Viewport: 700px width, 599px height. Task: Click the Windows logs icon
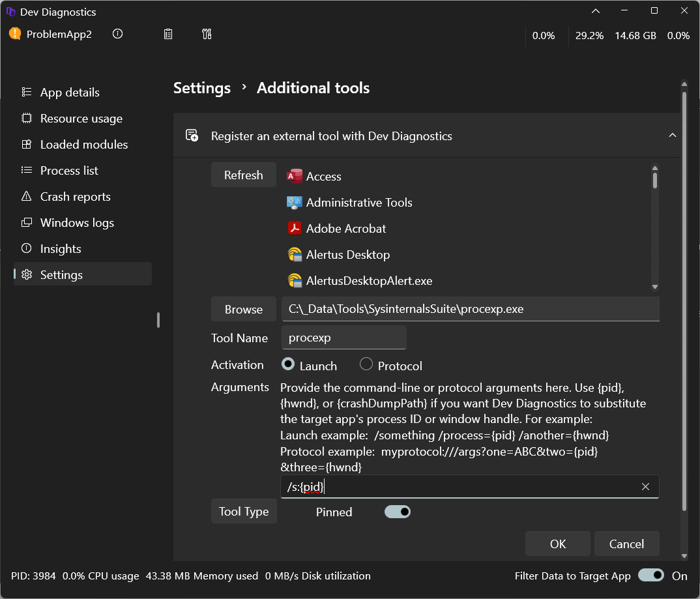[x=27, y=222]
